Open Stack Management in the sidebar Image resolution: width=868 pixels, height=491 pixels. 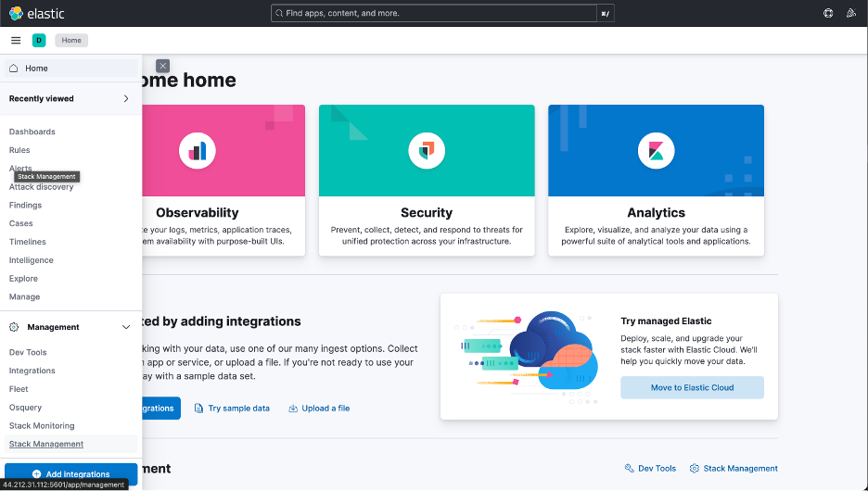(x=46, y=444)
